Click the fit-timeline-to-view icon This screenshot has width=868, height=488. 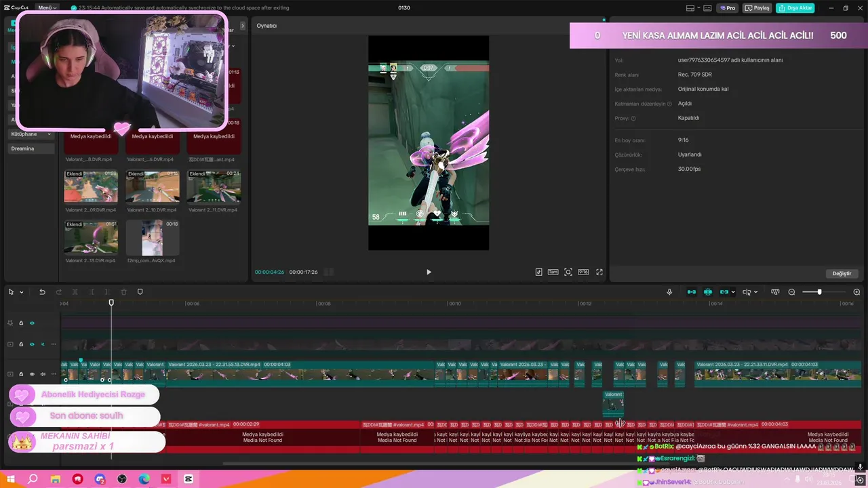775,292
